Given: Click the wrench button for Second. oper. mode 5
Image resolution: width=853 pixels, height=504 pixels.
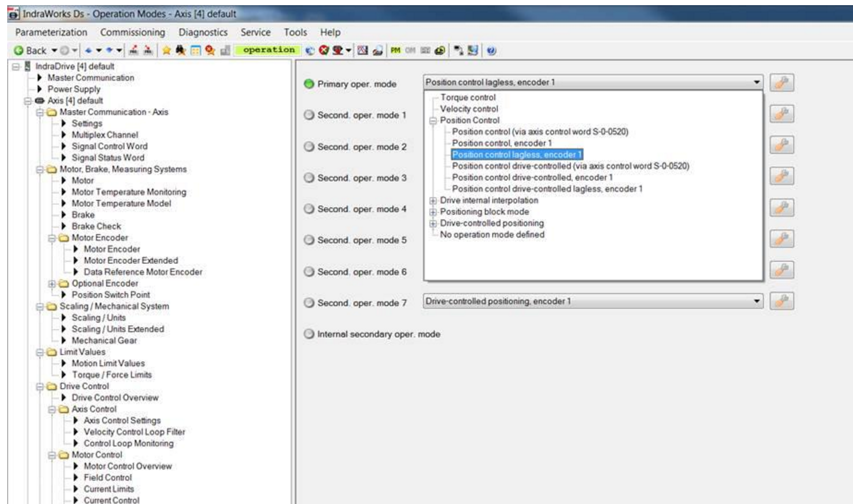Looking at the screenshot, I should [782, 239].
